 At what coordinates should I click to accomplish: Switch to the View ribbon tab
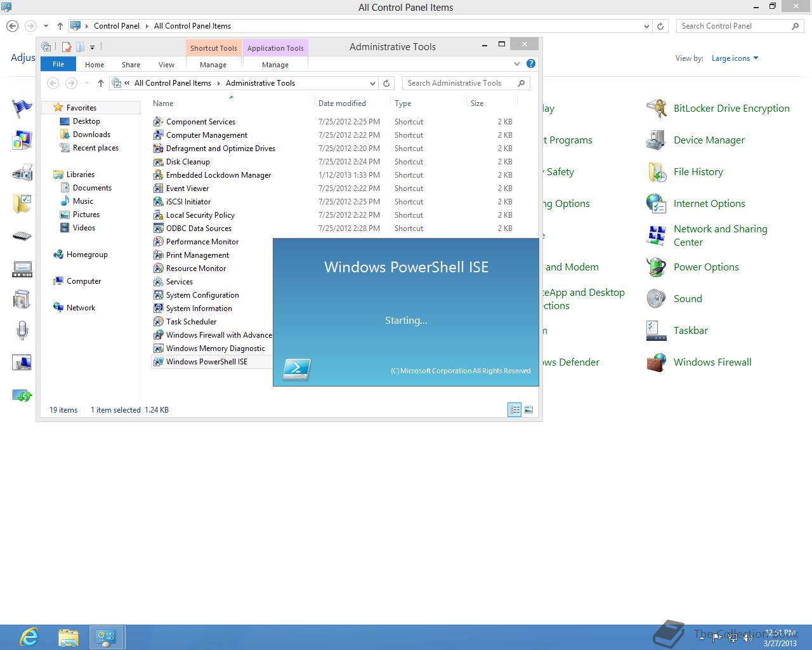pos(166,65)
